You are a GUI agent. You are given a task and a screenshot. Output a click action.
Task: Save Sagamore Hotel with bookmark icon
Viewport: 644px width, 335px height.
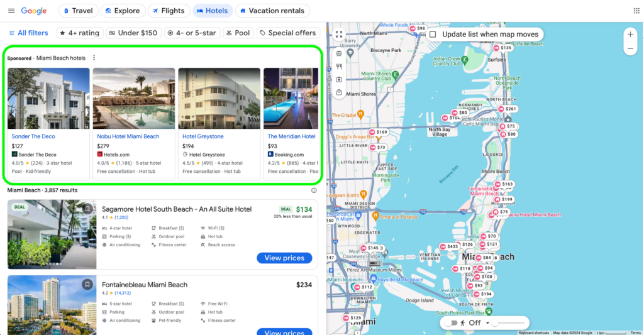(x=87, y=209)
